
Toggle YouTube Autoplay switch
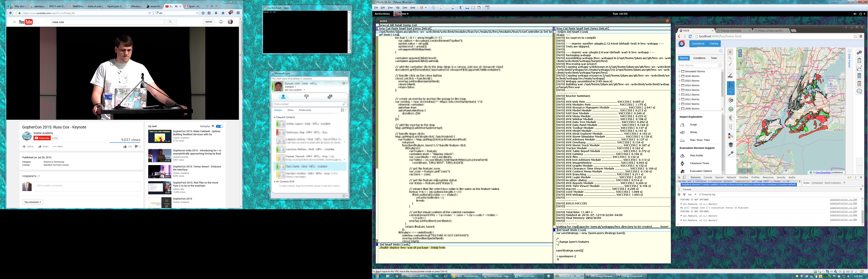pyautogui.click(x=219, y=126)
